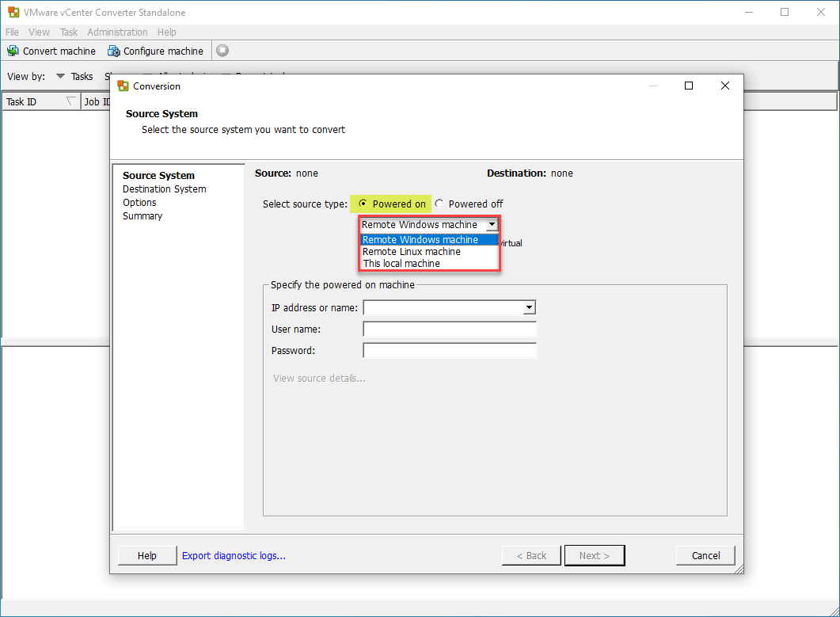Focus the Password input field

click(x=450, y=350)
